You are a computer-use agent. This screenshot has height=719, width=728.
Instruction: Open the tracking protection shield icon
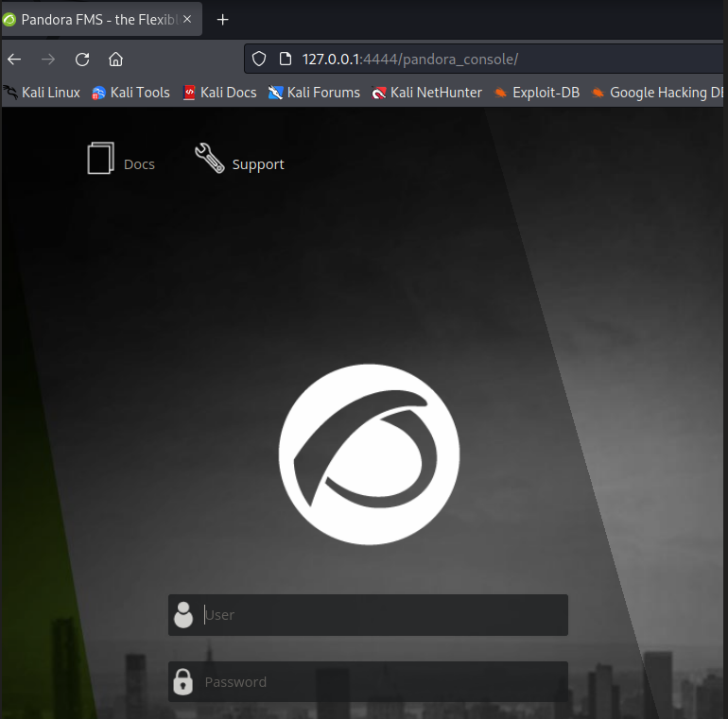[260, 59]
